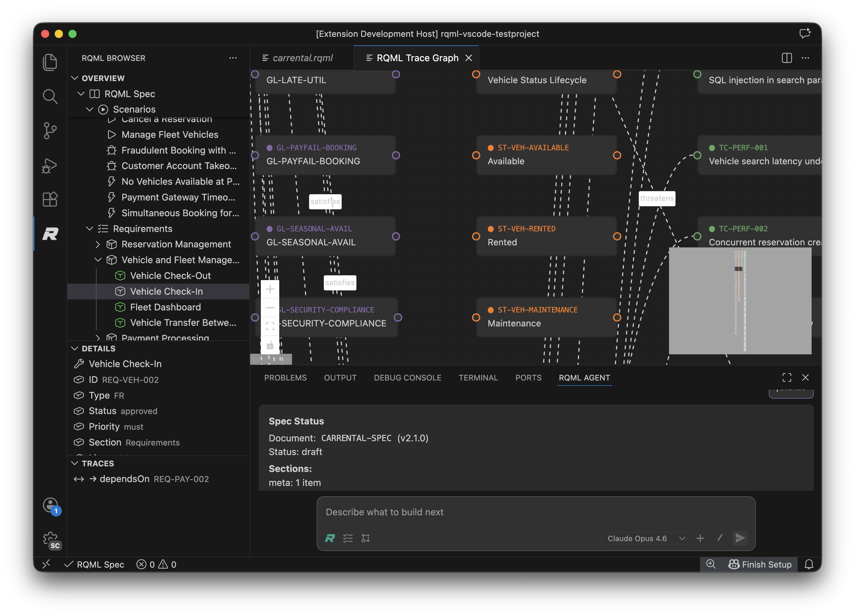Open the Claude Opus 4.6 model dropdown
Viewport: 855px width, 616px height.
coord(645,538)
